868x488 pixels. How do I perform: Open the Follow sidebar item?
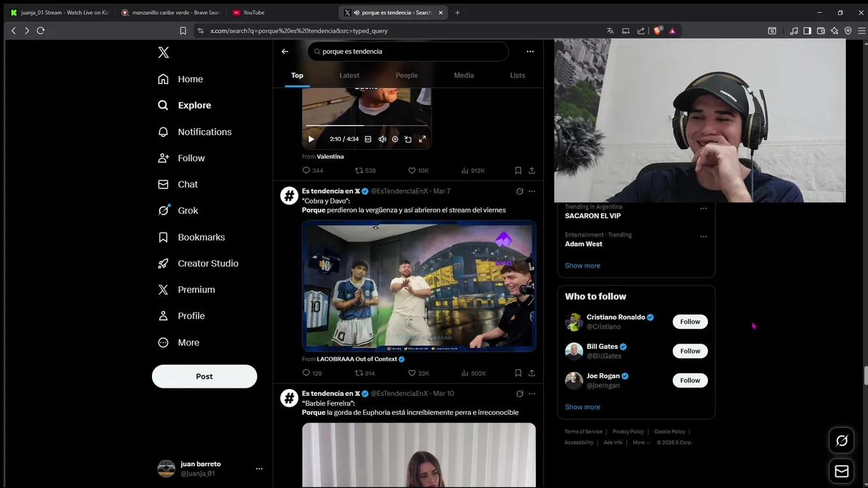click(x=181, y=158)
